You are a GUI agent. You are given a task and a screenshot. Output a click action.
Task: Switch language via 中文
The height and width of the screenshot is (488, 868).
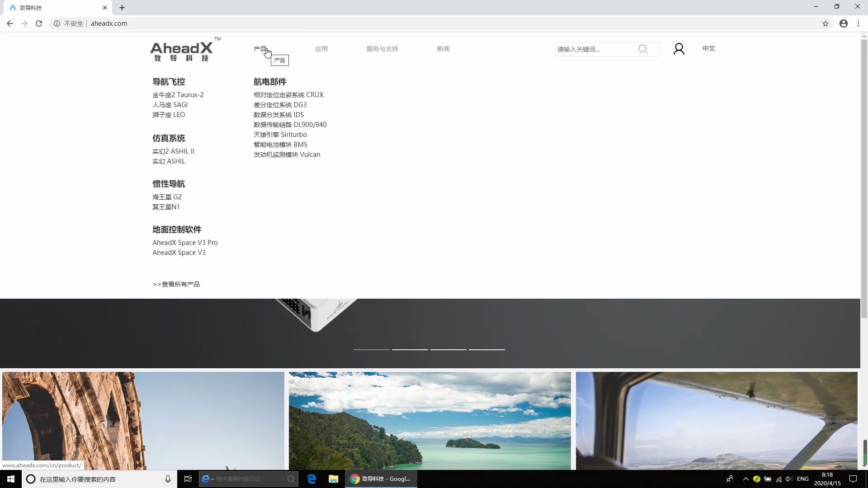[709, 48]
